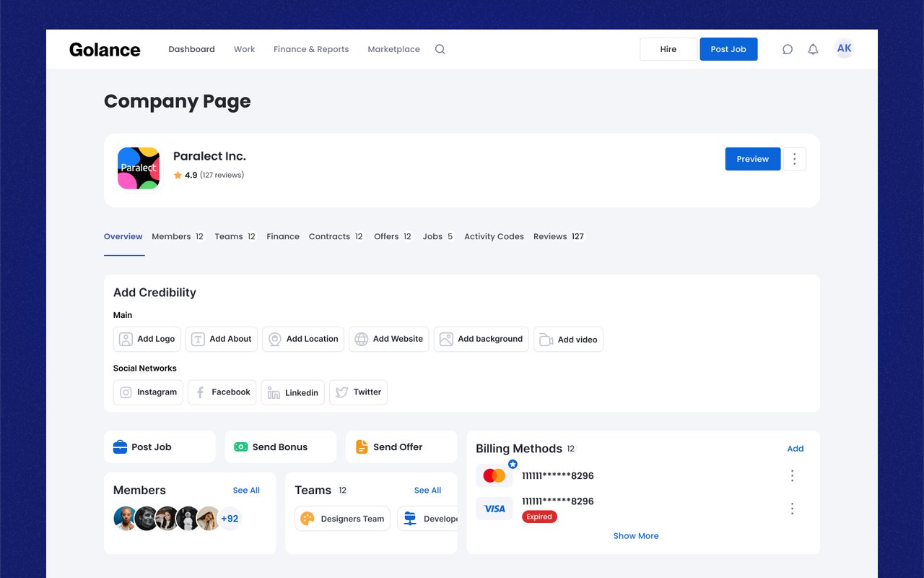Click Add link in Billing Methods
Viewport: 924px width, 578px height.
(796, 449)
